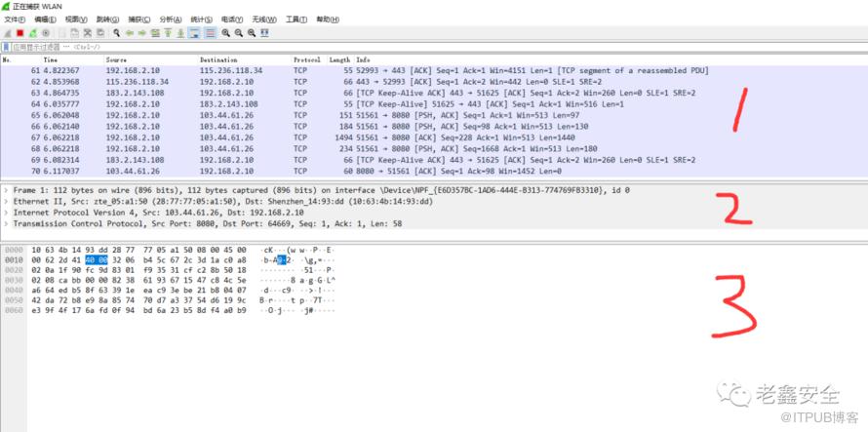Open find packet magnifier icon
This screenshot has width=868, height=432.
point(116,33)
